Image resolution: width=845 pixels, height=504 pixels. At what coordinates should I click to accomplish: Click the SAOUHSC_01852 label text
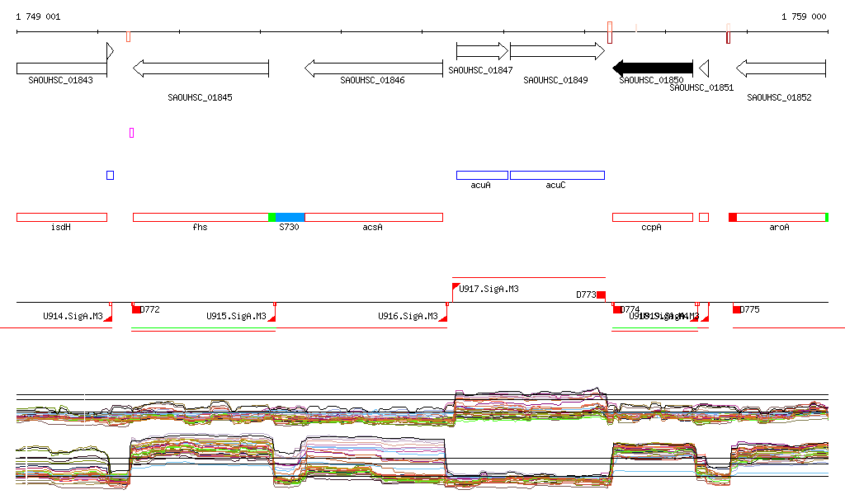click(779, 97)
